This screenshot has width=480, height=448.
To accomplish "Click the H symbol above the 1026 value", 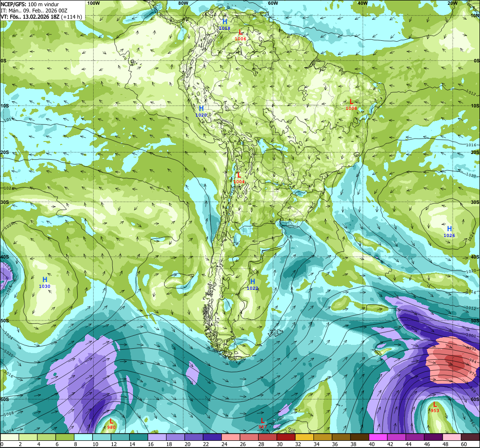I will coord(449,229).
